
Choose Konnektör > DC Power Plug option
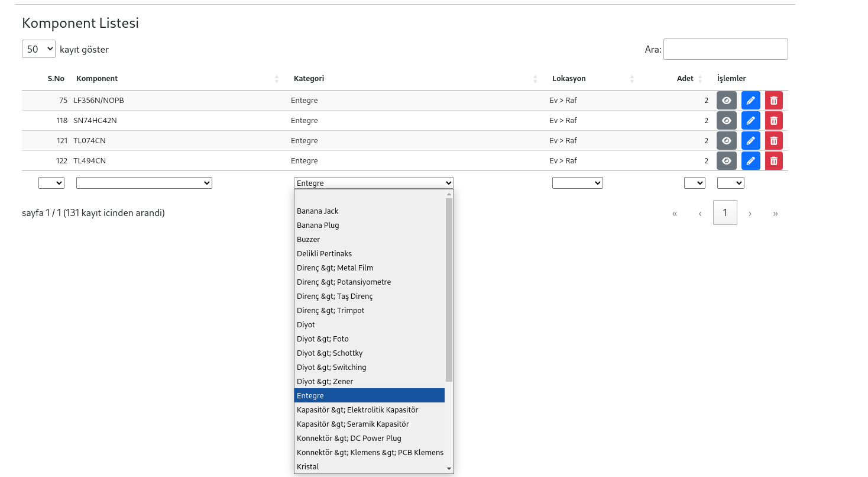370,439
